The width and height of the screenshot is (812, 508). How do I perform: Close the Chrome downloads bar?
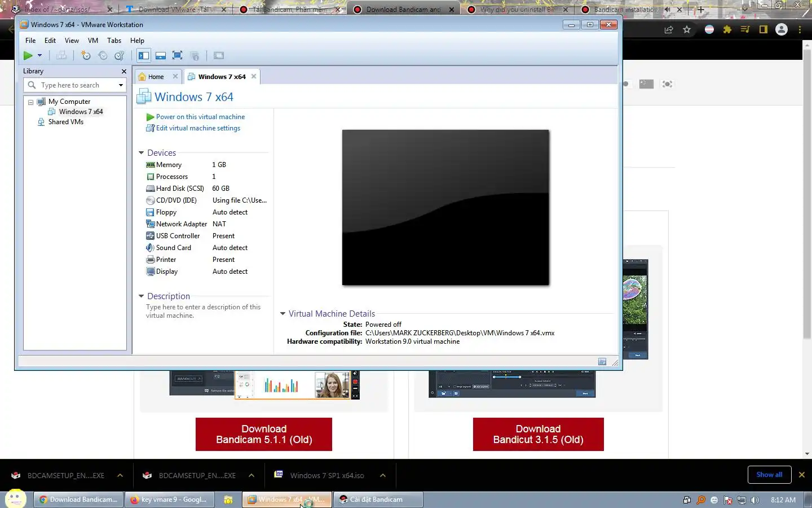[802, 475]
